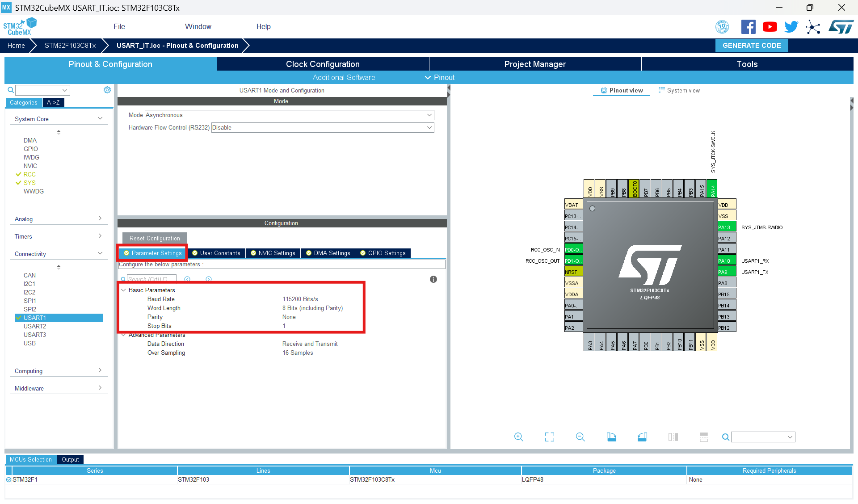Screen dimensions: 858x504
Task: Open the NVIC Settings tab
Action: click(273, 253)
